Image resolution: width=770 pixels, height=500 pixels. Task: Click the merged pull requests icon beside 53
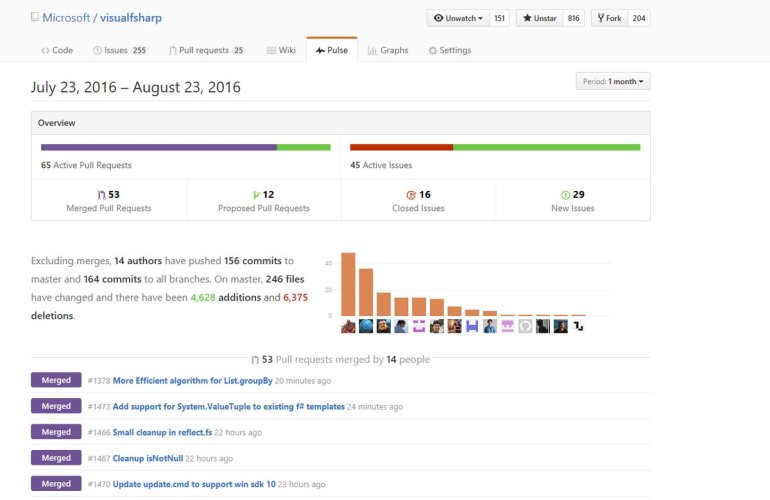click(x=101, y=194)
